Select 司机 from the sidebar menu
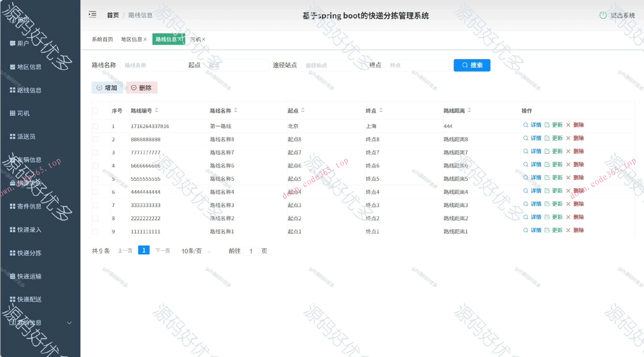This screenshot has width=644, height=357. pos(22,113)
